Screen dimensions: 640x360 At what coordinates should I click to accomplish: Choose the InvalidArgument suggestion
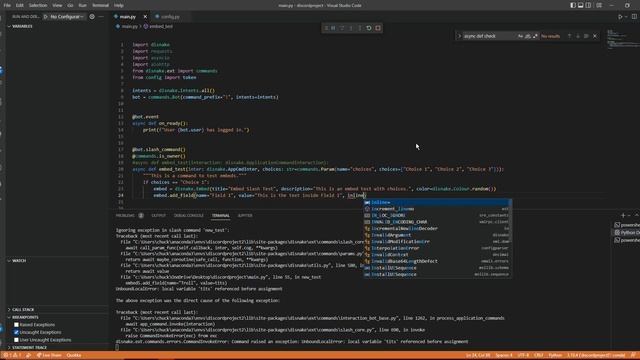[437, 235]
